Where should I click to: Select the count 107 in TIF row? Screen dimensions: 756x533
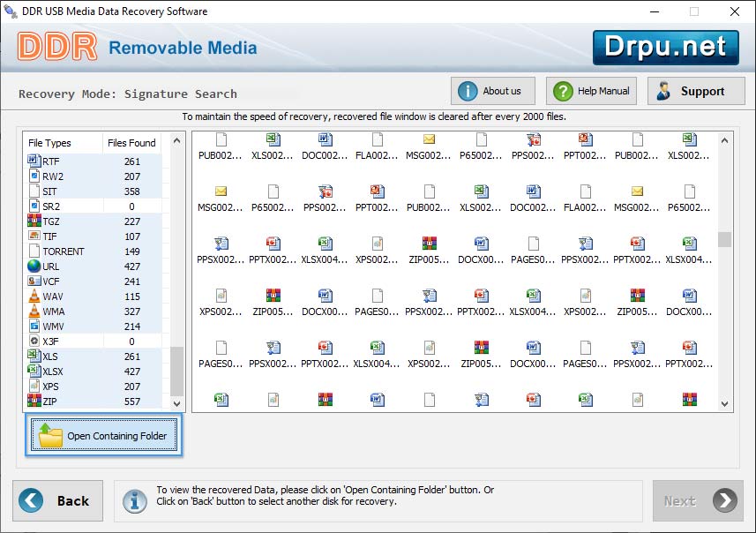pos(132,236)
